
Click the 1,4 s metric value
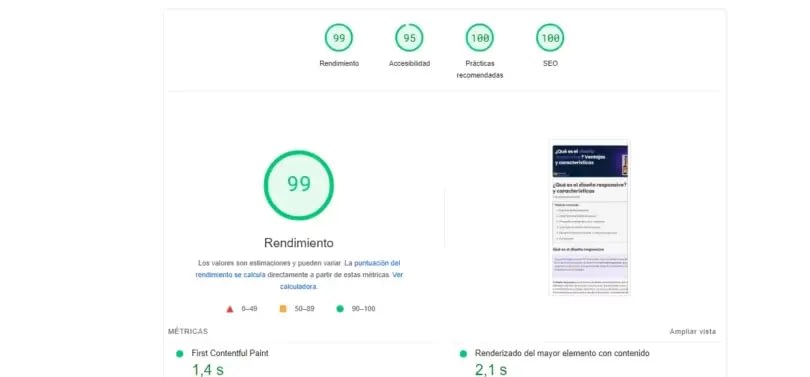(x=208, y=370)
